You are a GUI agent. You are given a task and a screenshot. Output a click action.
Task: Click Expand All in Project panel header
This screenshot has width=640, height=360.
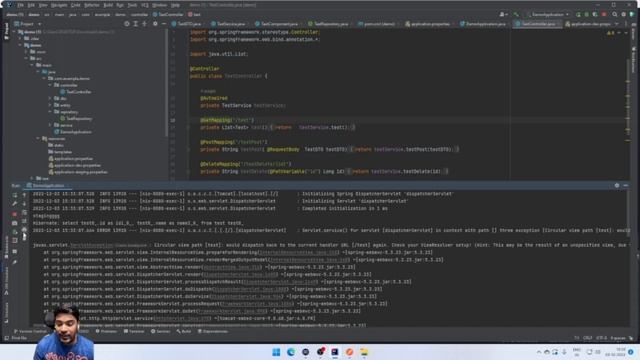[x=136, y=24]
